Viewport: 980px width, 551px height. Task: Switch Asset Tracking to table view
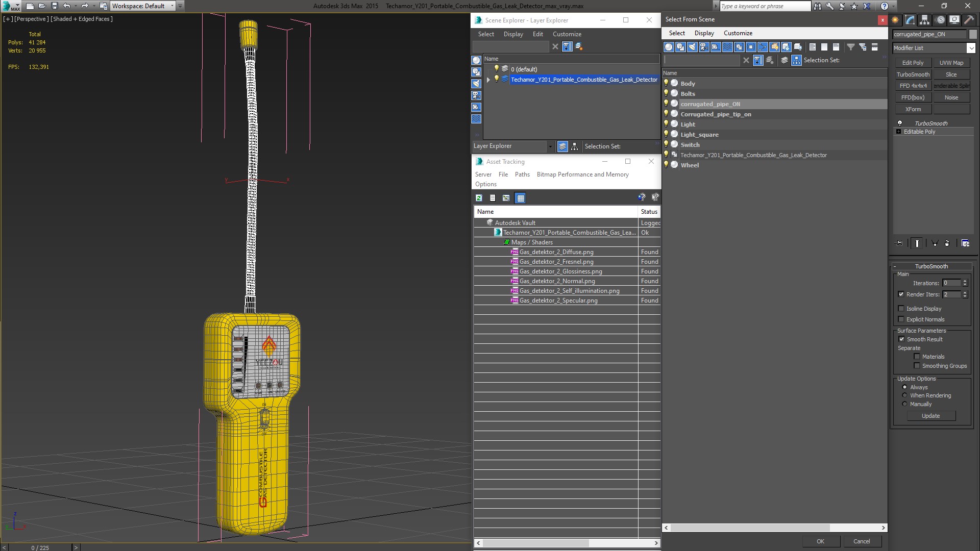[520, 198]
